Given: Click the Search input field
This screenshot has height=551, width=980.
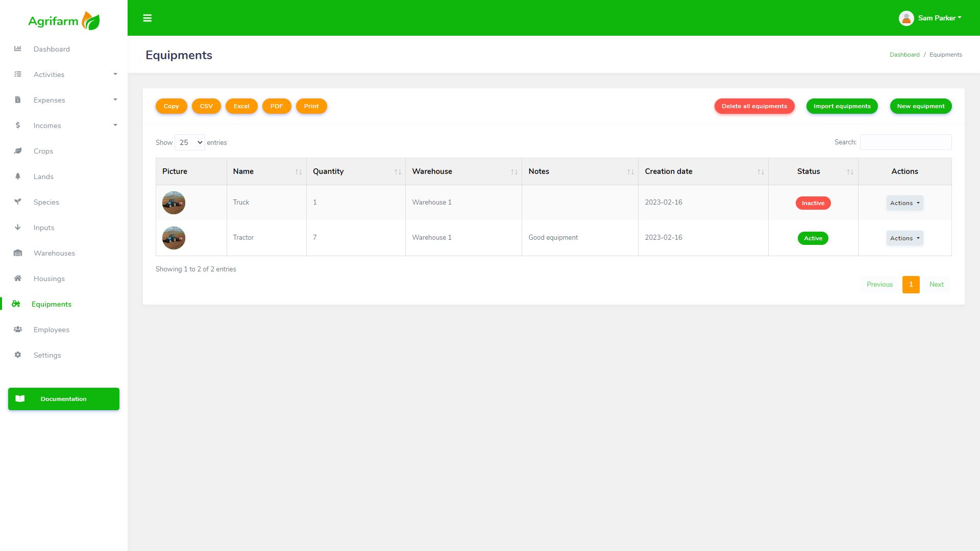Looking at the screenshot, I should [905, 142].
